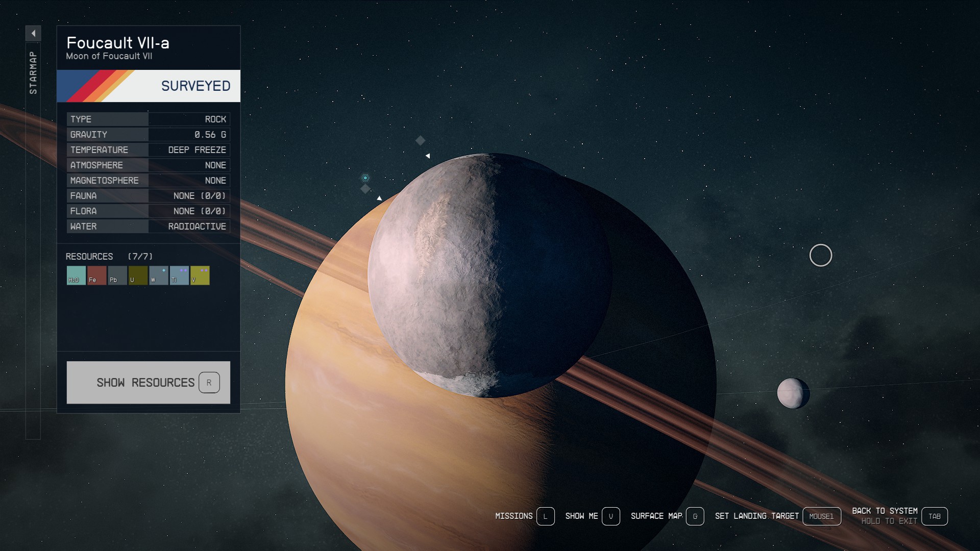The width and height of the screenshot is (980, 551).
Task: Click the white circle cursor ring
Action: click(x=821, y=255)
